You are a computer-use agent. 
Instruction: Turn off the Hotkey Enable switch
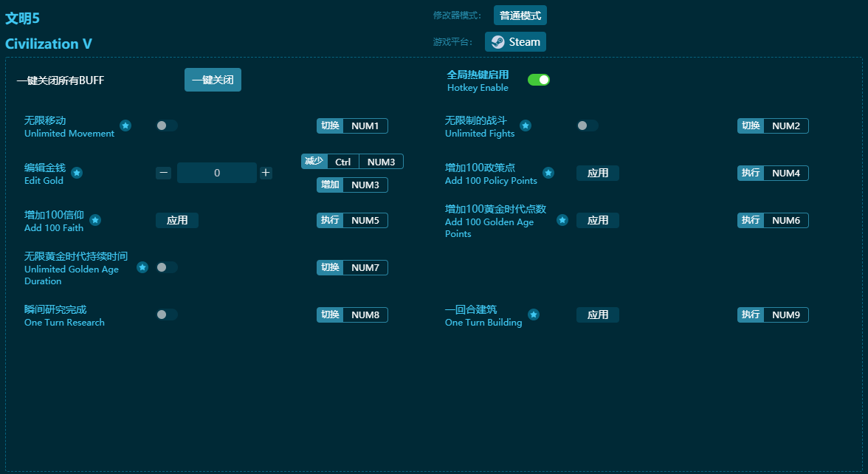click(x=539, y=80)
